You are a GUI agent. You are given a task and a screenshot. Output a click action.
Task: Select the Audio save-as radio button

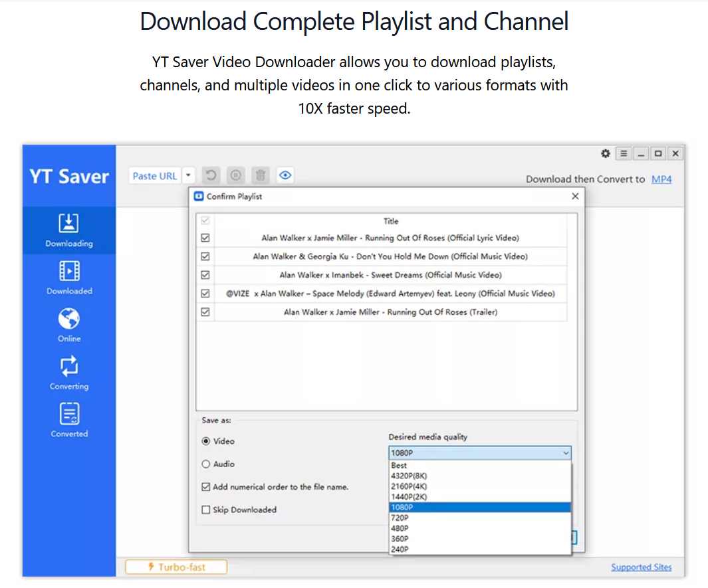point(206,464)
